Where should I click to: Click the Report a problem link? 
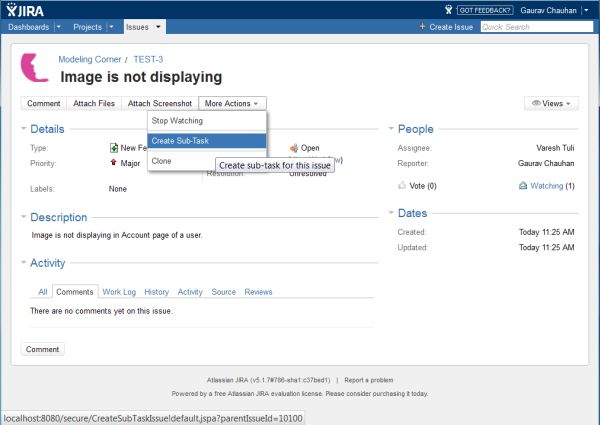[x=368, y=380]
